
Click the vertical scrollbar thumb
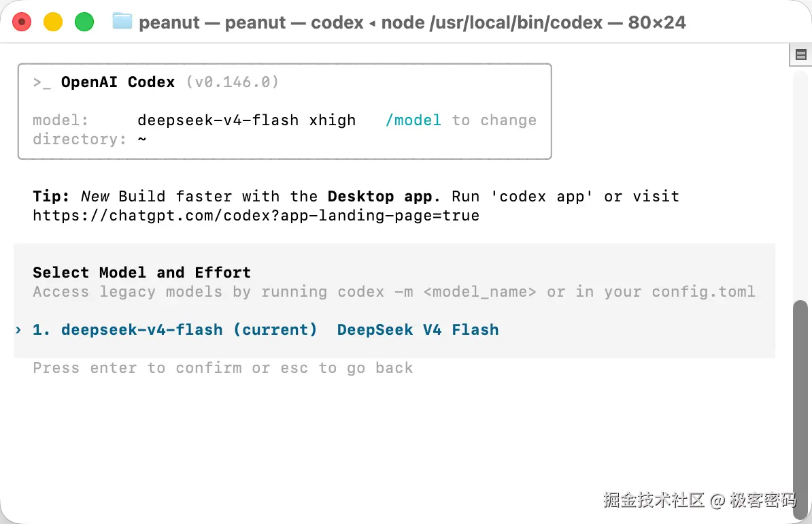(800, 410)
